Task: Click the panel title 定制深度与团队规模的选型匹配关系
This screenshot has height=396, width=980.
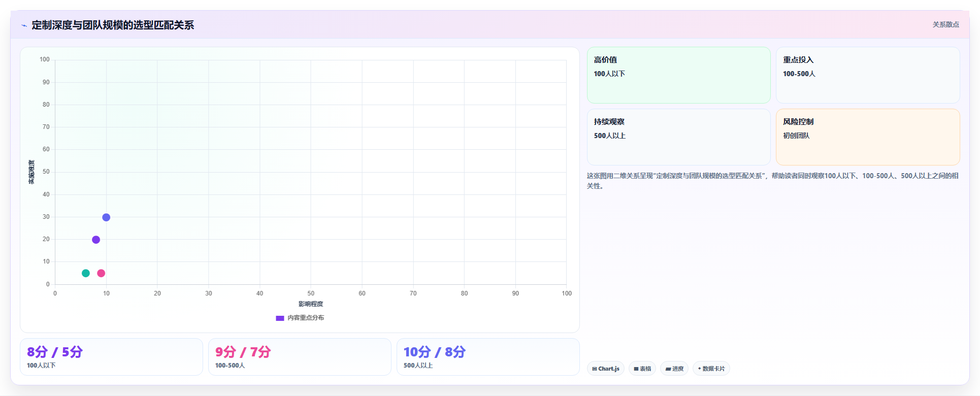Action: click(113, 25)
